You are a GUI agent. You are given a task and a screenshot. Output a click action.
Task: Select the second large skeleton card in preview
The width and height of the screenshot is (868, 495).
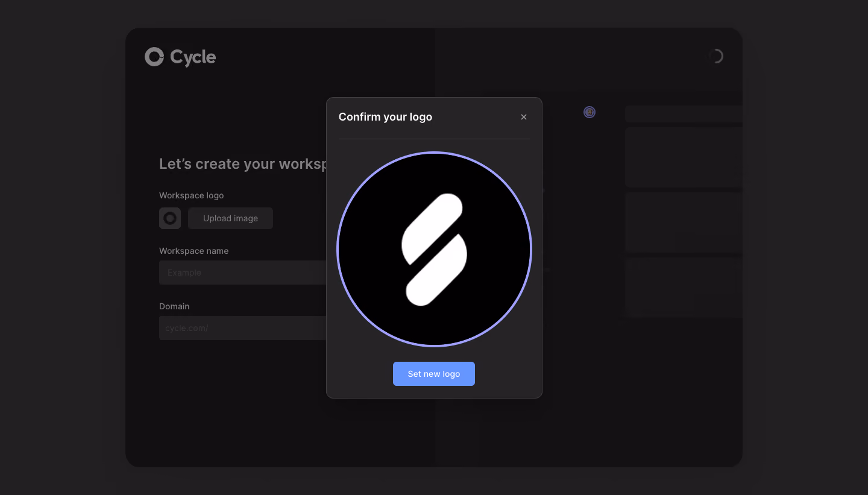pyautogui.click(x=684, y=222)
